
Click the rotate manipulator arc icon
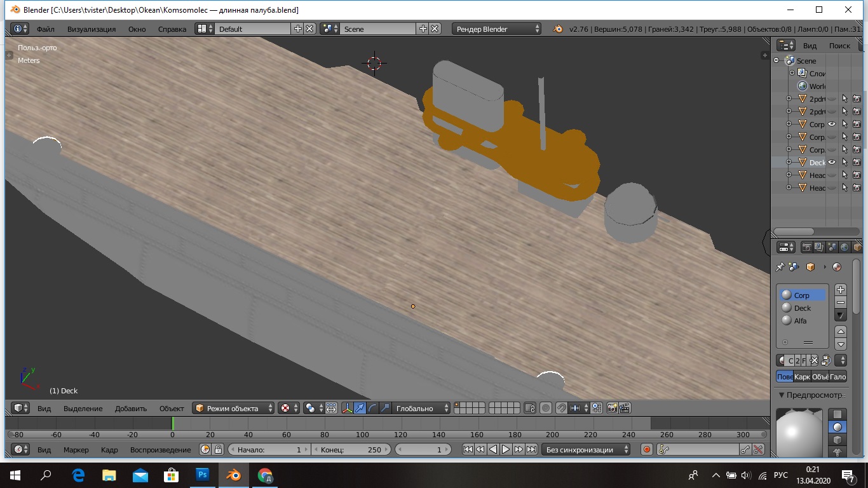tap(373, 408)
